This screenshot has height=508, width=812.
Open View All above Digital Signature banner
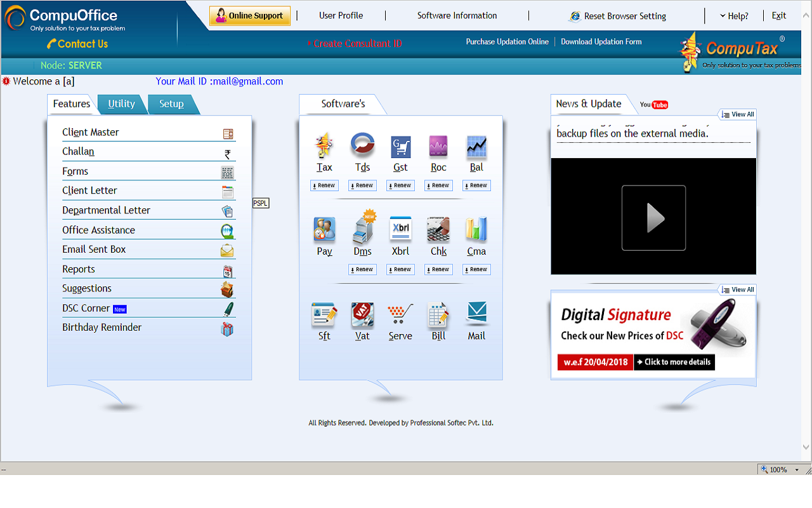(x=737, y=289)
